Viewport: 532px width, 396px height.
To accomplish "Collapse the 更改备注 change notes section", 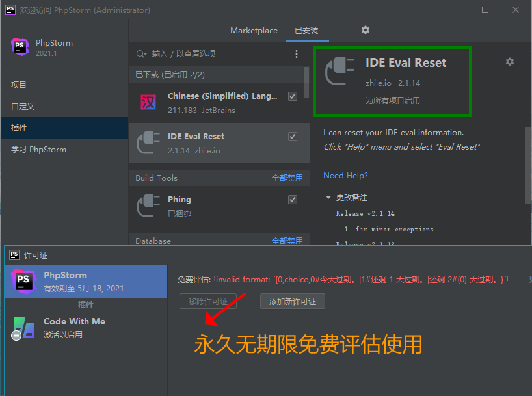I will tap(328, 197).
